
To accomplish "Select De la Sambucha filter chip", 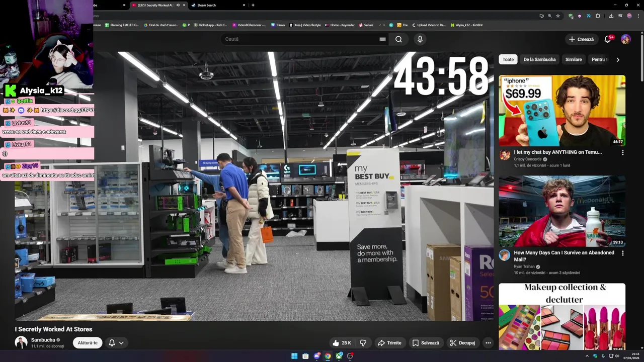I will 539,59.
